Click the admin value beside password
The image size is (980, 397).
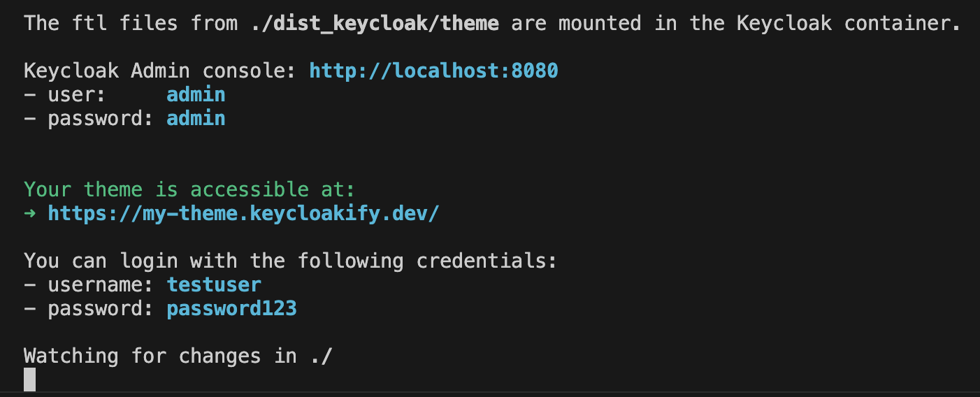point(196,119)
